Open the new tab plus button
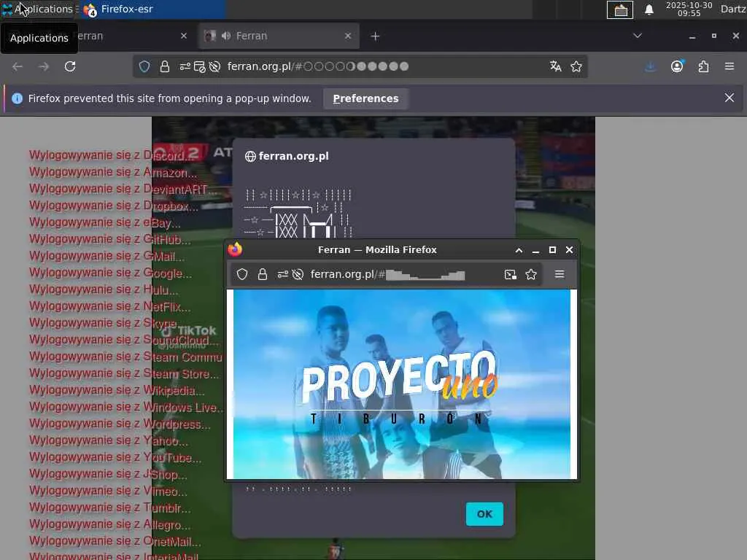This screenshot has height=560, width=747. click(376, 36)
